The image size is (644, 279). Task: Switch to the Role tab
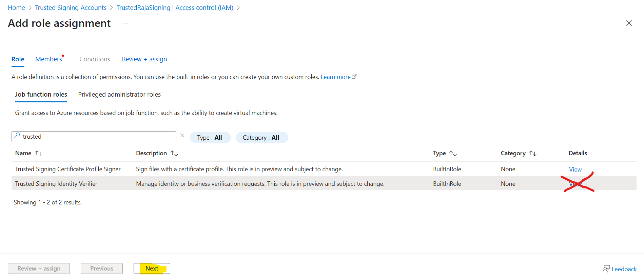[18, 59]
